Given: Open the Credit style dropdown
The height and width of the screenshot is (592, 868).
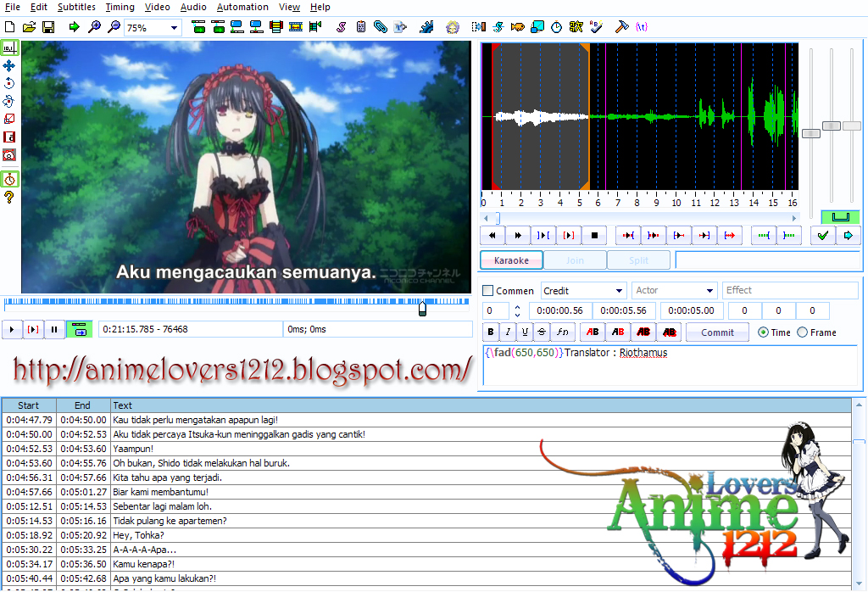Looking at the screenshot, I should point(583,291).
